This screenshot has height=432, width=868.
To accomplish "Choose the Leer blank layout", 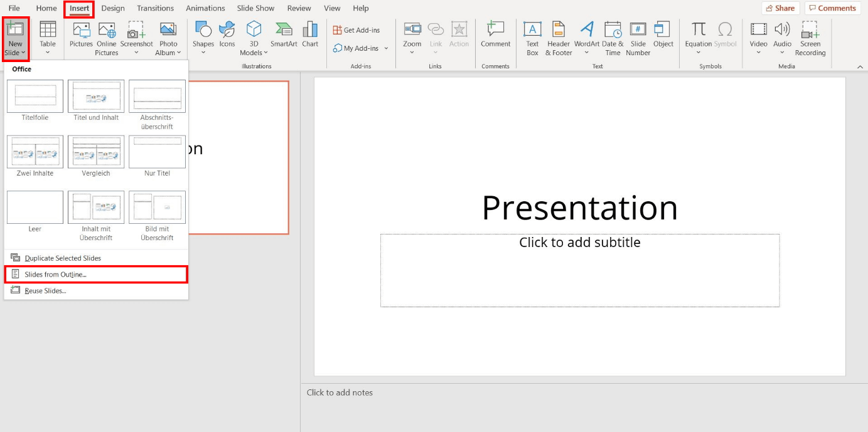I will tap(35, 208).
